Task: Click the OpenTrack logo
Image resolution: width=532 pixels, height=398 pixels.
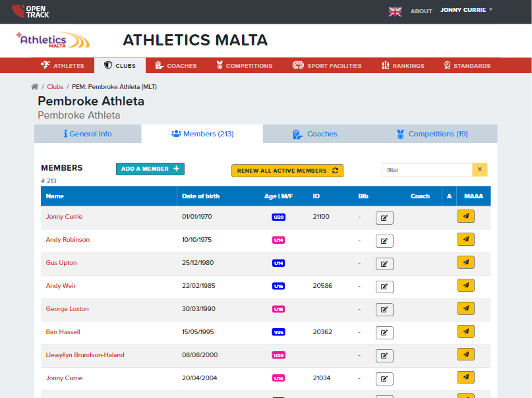Action: click(x=30, y=11)
